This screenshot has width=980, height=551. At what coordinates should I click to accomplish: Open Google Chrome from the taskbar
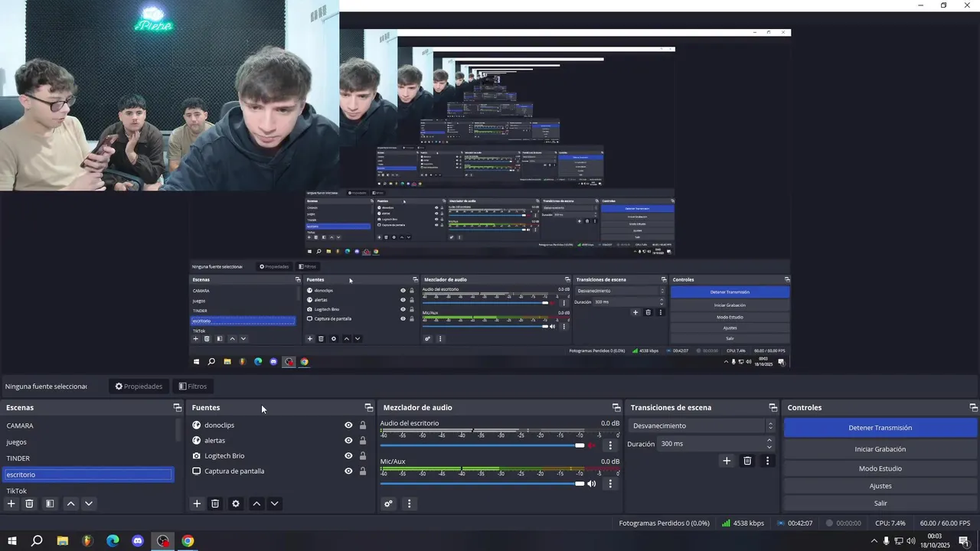[188, 541]
